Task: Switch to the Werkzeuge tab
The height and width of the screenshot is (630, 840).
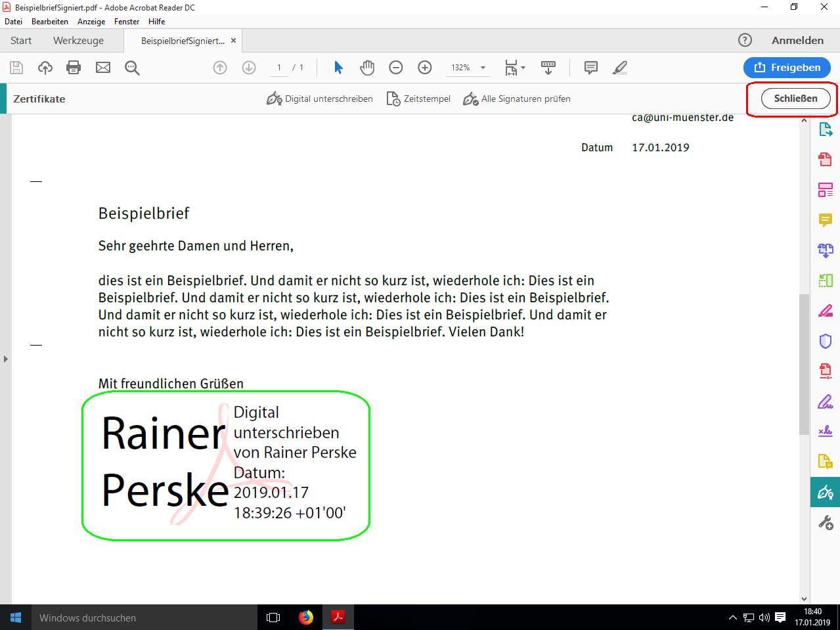Action: coord(78,41)
